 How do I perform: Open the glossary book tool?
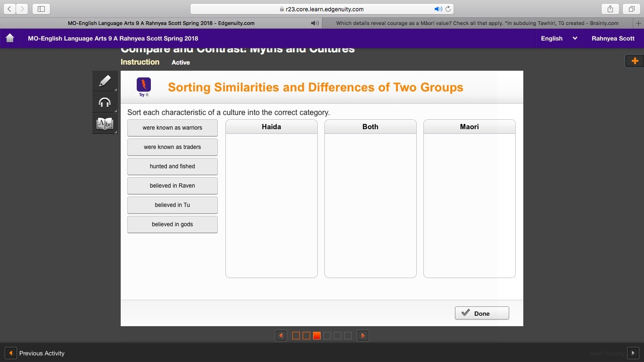pyautogui.click(x=105, y=123)
